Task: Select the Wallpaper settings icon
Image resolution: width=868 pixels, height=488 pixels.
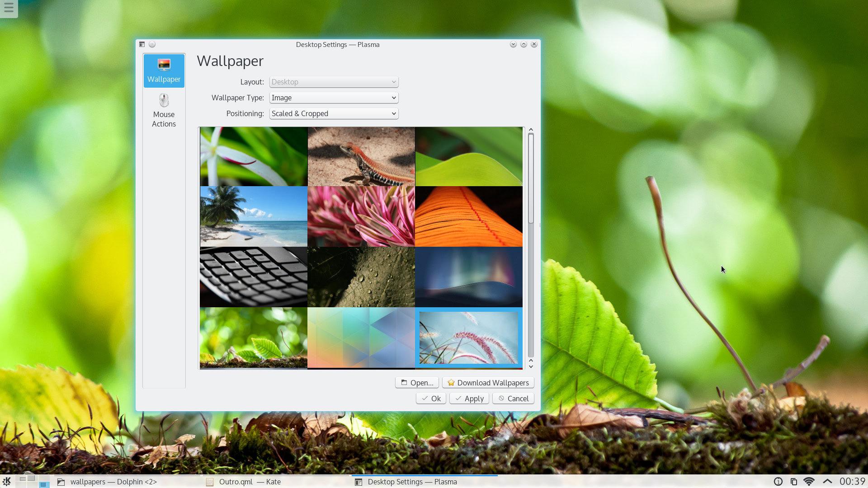Action: pyautogui.click(x=164, y=70)
